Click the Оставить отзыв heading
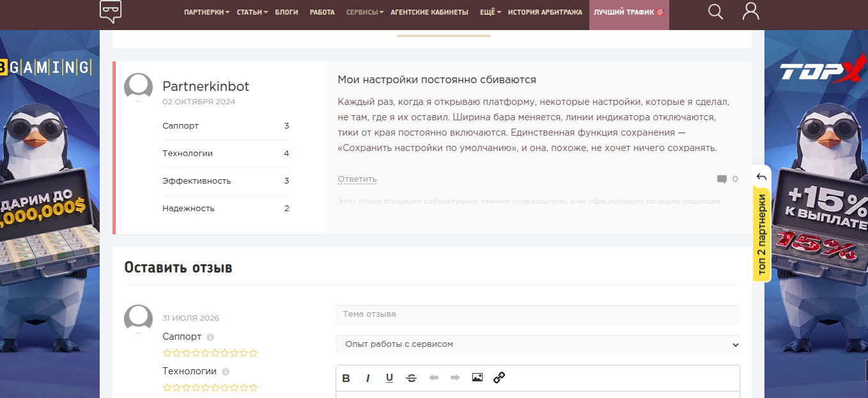 (178, 267)
